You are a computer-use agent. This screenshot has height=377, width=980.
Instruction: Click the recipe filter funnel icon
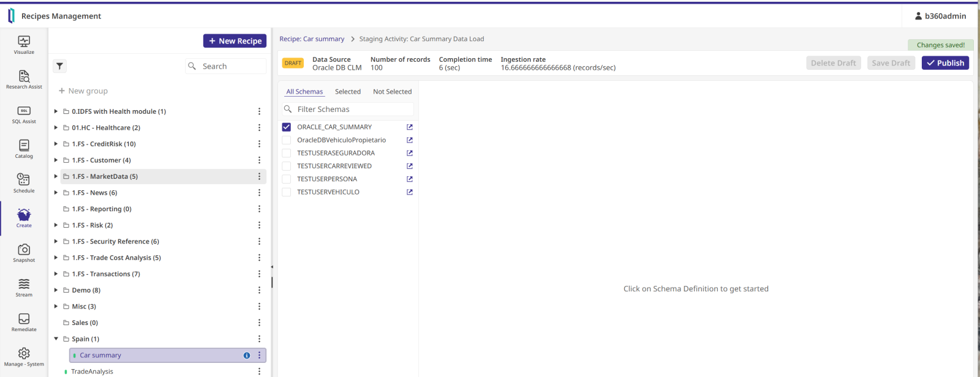(59, 66)
